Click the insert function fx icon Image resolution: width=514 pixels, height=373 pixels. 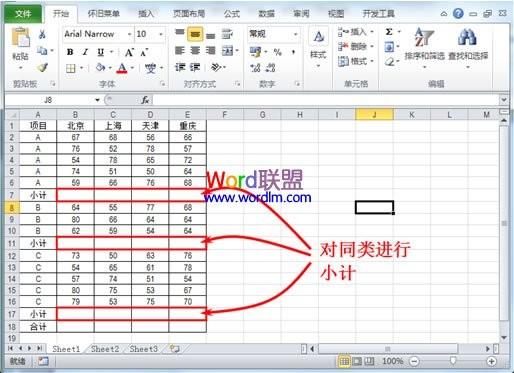click(145, 100)
